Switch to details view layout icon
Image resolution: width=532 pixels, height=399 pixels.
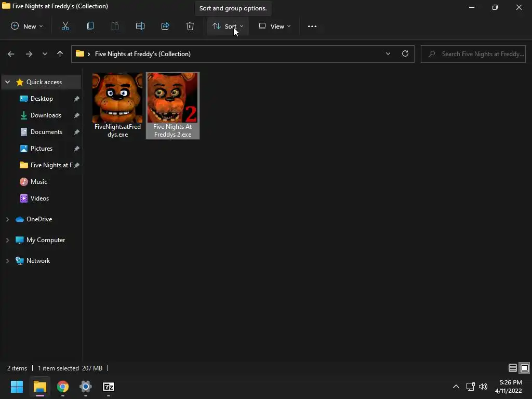513,368
